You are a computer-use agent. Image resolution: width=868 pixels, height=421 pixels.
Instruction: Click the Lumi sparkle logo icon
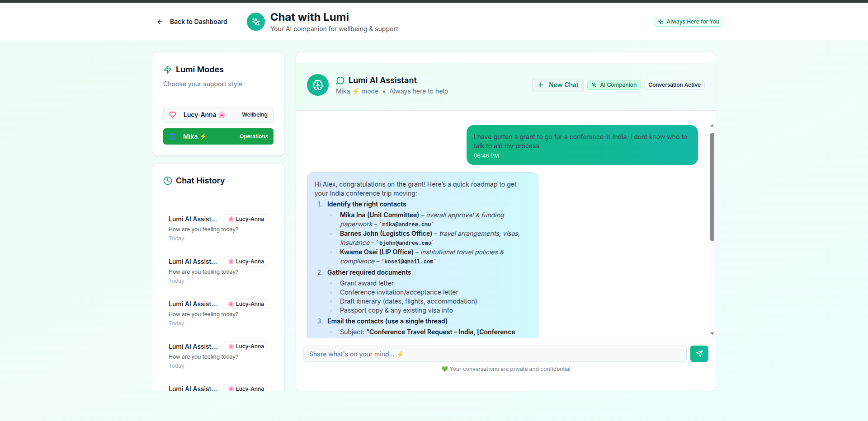point(256,22)
